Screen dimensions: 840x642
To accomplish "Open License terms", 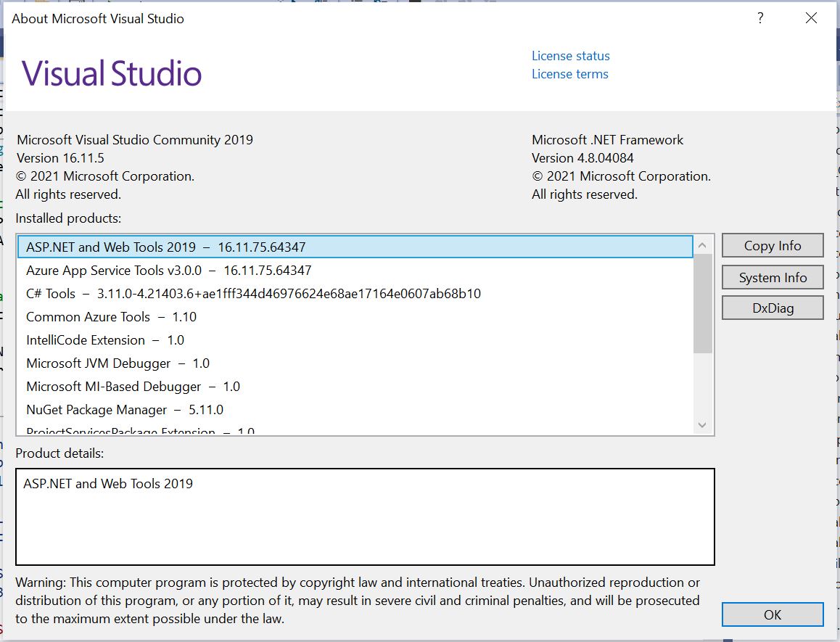I will (x=569, y=73).
